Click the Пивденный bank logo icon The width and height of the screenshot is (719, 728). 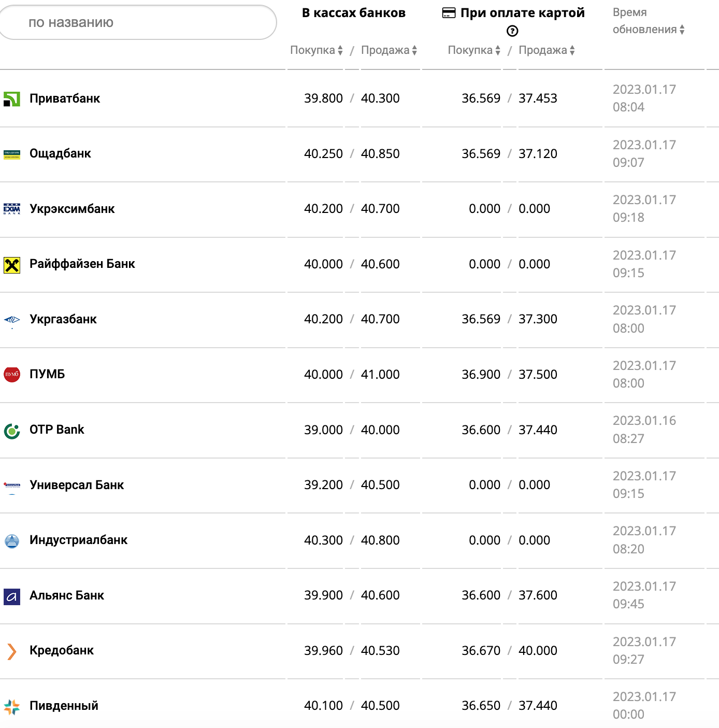point(12,706)
